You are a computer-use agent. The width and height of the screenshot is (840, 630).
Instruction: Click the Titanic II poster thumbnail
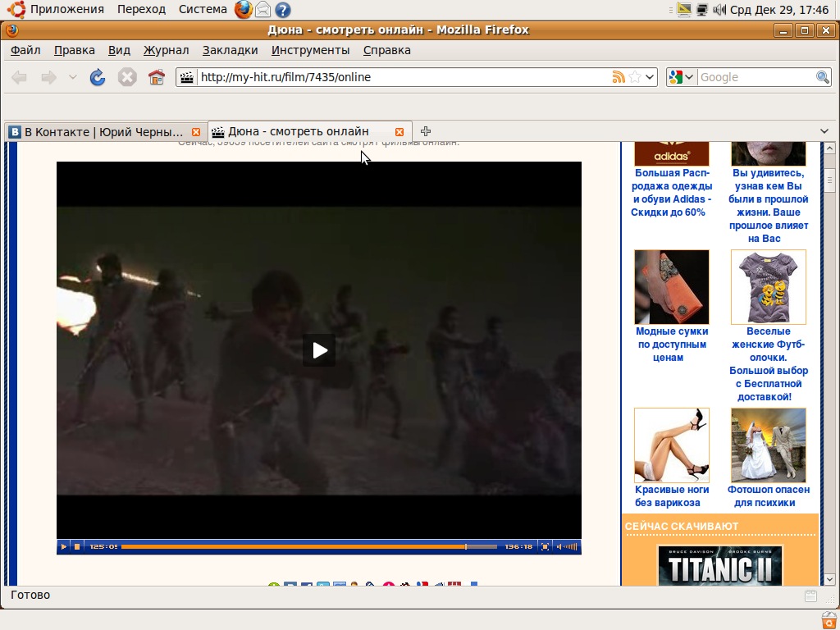click(719, 566)
